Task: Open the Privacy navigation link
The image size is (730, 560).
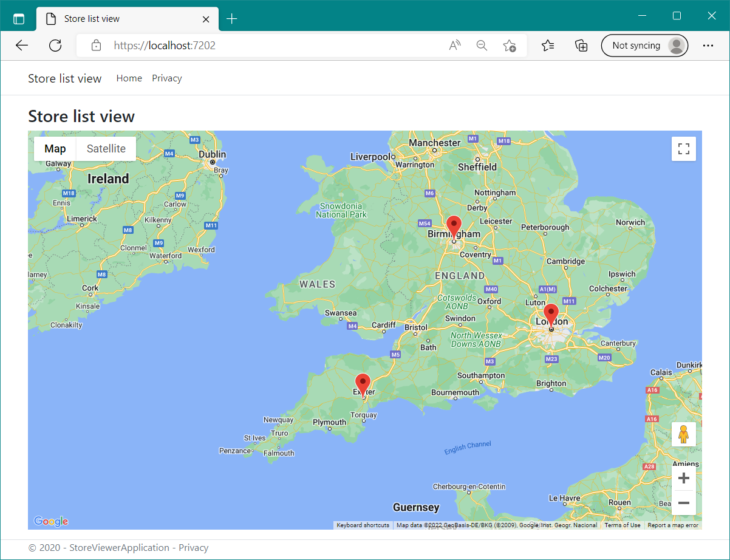Action: point(167,78)
